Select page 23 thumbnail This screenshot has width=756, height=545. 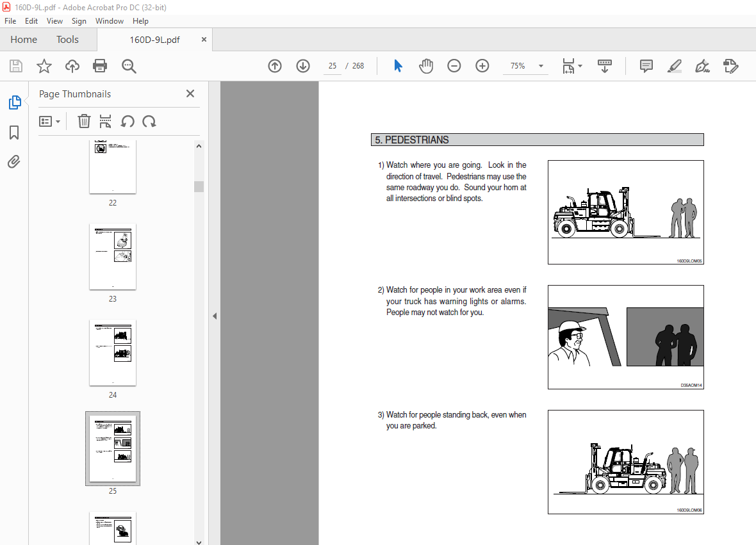113,256
